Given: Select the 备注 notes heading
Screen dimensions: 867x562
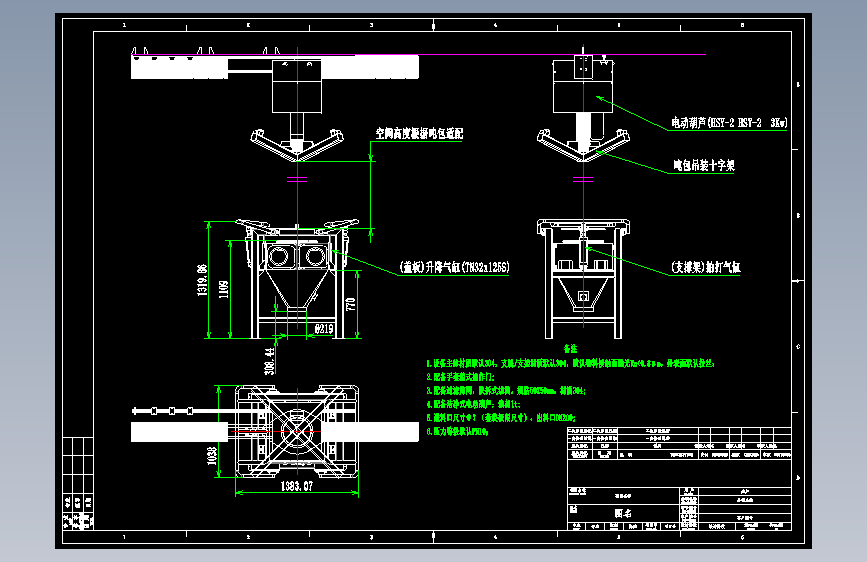Looking at the screenshot, I should tap(570, 348).
